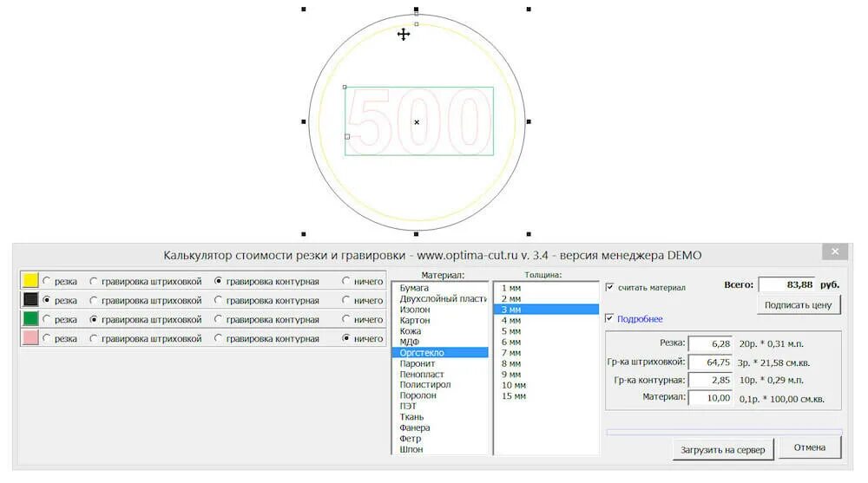Pick thickness '9 мм'
Screen dimensions: 868x483
[x=546, y=374]
